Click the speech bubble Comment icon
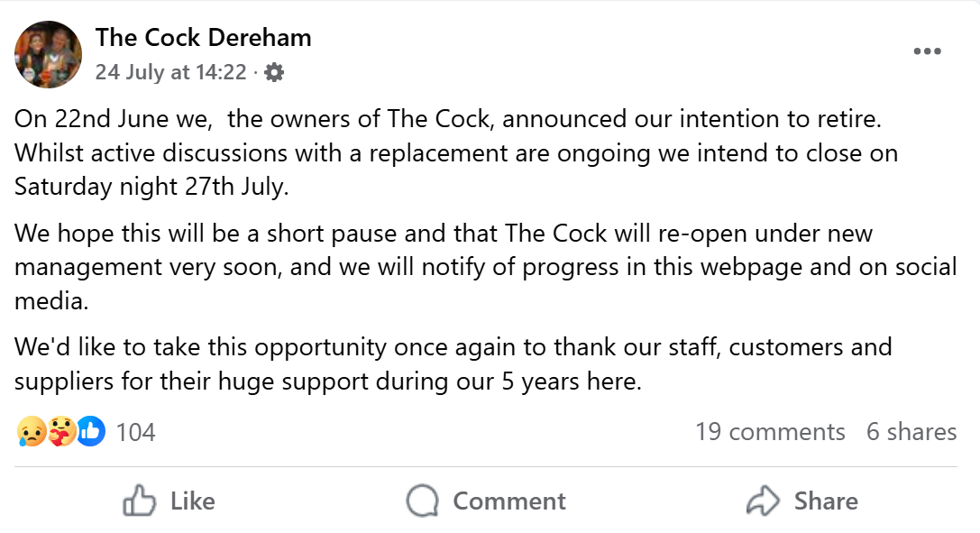The height and width of the screenshot is (533, 980). pos(422,501)
